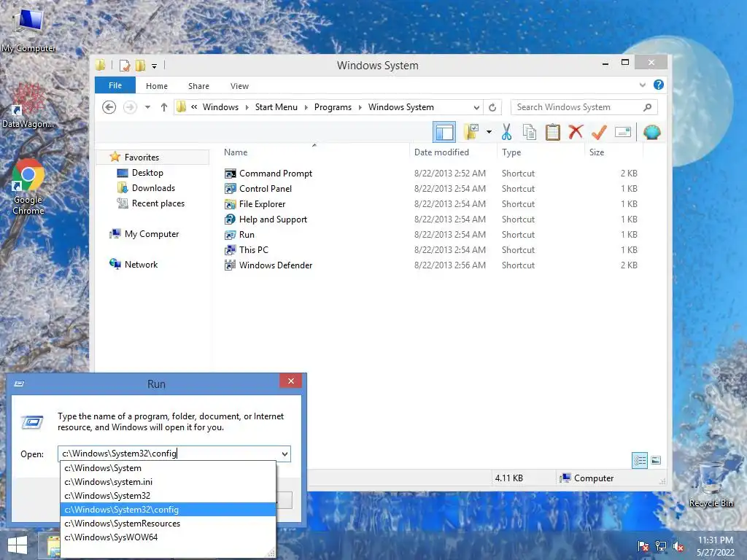Select the Help and Support shortcut

click(x=273, y=219)
